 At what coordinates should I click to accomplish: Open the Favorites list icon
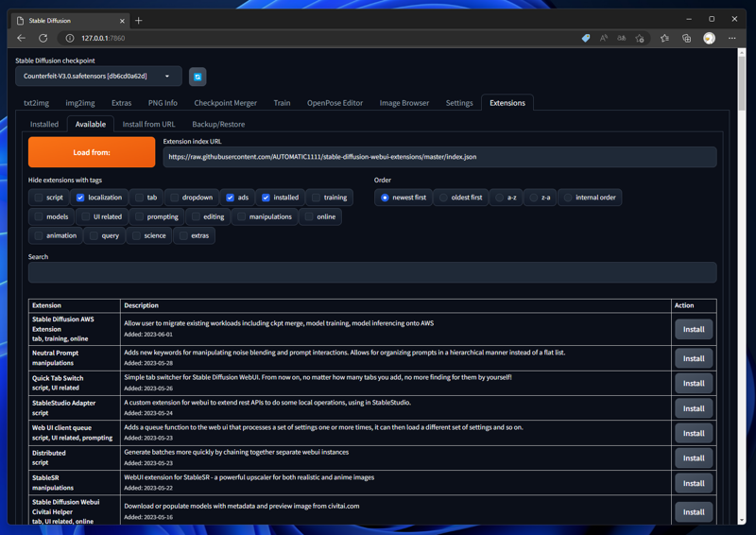665,38
